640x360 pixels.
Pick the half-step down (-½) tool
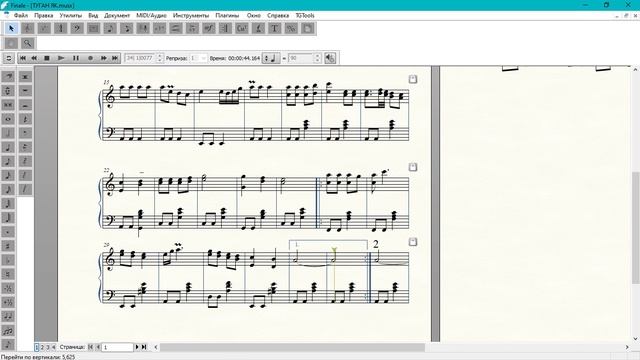8,288
